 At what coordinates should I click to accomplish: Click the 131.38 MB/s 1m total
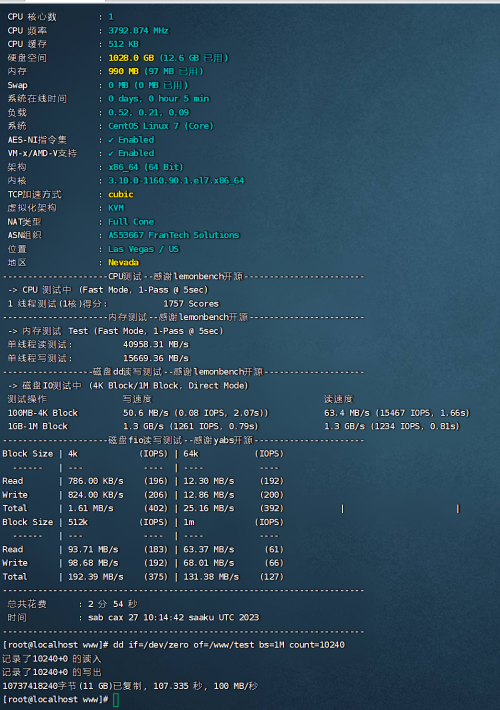[x=211, y=577]
